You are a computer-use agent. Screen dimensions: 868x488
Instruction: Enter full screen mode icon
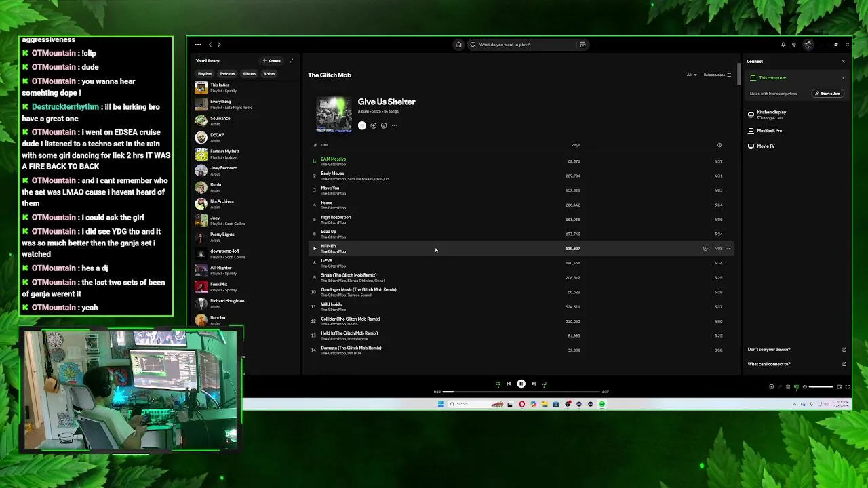click(x=848, y=386)
